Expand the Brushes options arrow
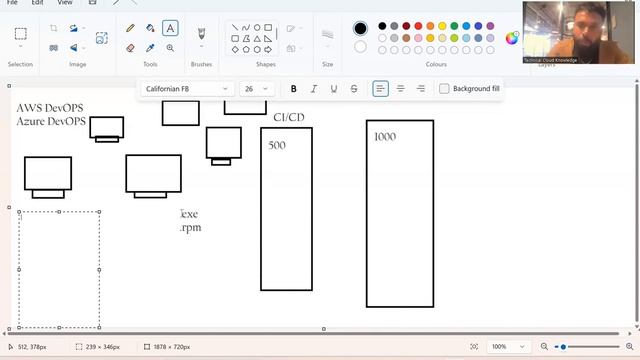 [201, 47]
